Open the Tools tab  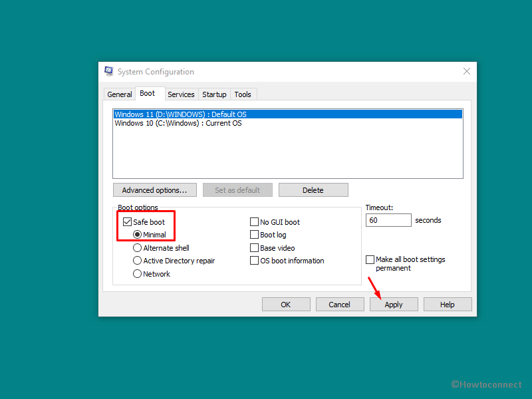[243, 94]
